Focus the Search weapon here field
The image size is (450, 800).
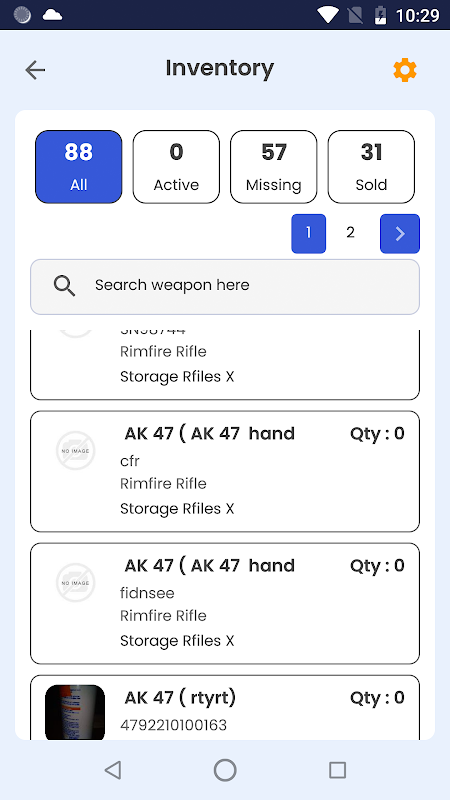coord(225,287)
